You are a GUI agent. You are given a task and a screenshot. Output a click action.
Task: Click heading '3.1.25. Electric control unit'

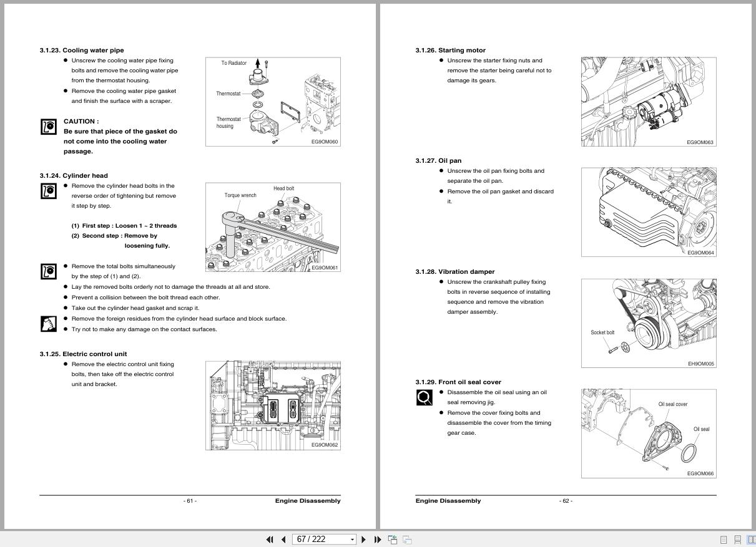point(83,354)
